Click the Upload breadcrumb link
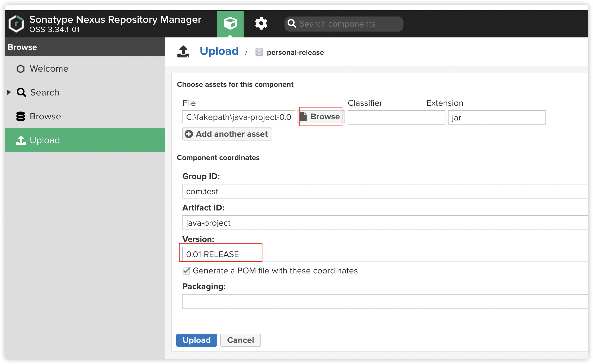The height and width of the screenshot is (364, 593). 219,51
